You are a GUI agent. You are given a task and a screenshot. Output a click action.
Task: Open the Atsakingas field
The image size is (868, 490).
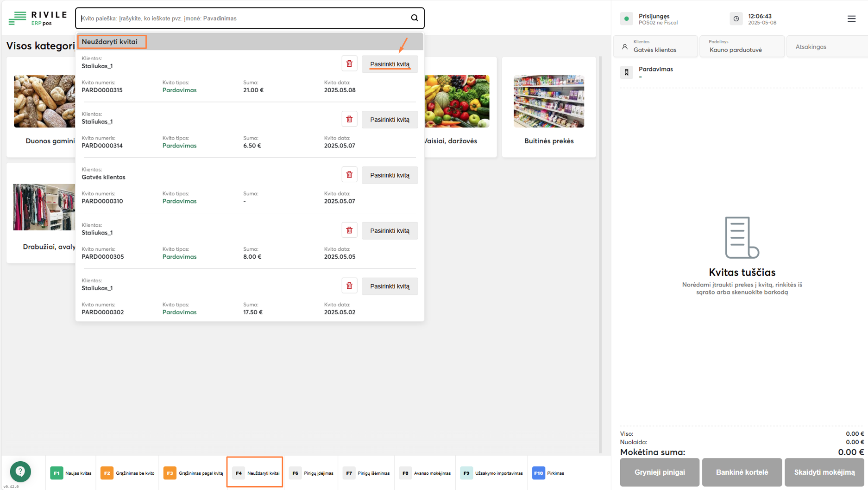tap(826, 47)
